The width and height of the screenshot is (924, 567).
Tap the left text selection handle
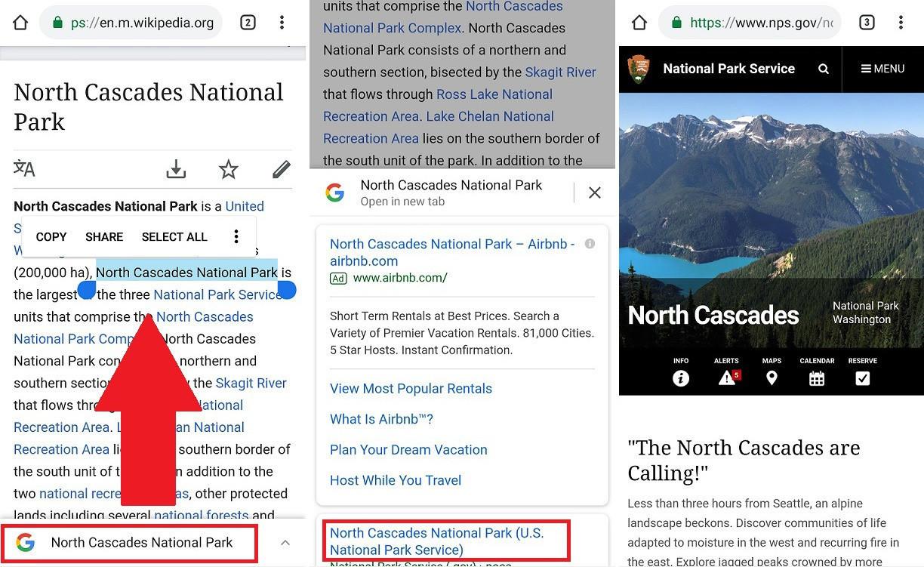pyautogui.click(x=88, y=291)
